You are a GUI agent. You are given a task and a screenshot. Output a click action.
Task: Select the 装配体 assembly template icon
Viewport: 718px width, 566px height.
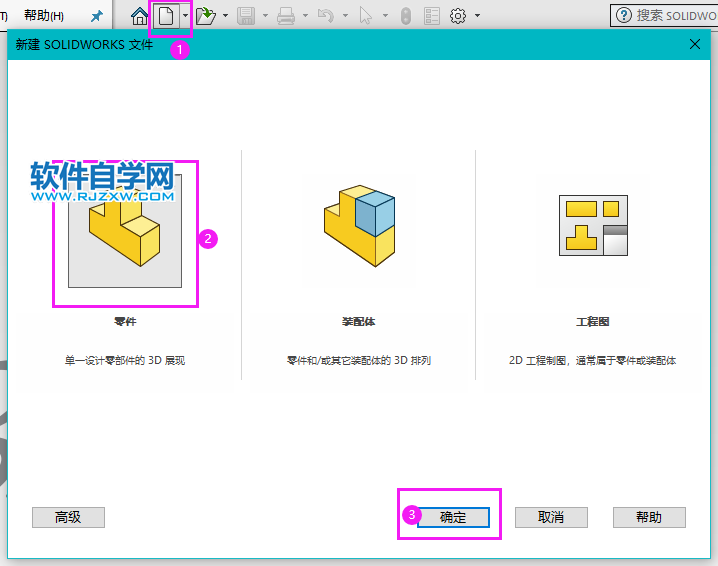(x=359, y=226)
